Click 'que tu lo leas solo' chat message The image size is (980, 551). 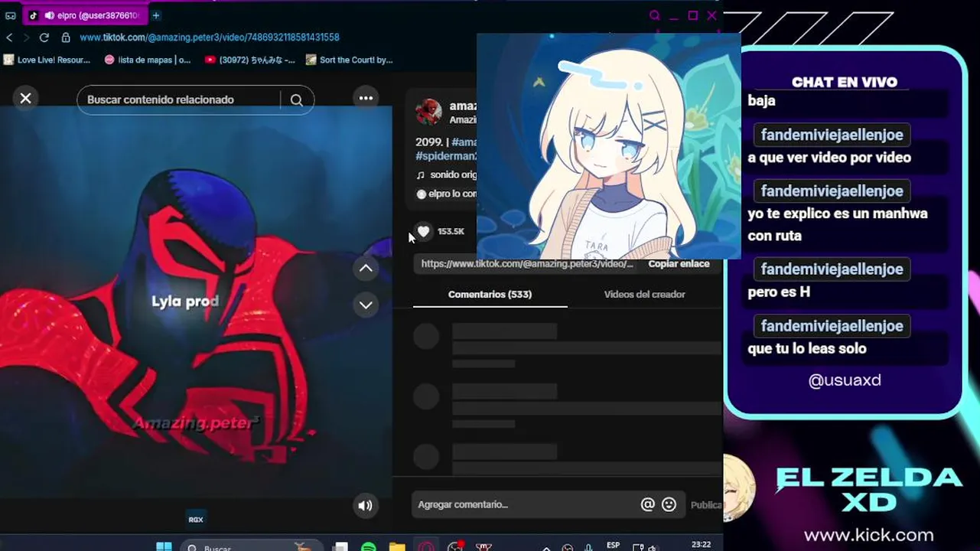[807, 348]
